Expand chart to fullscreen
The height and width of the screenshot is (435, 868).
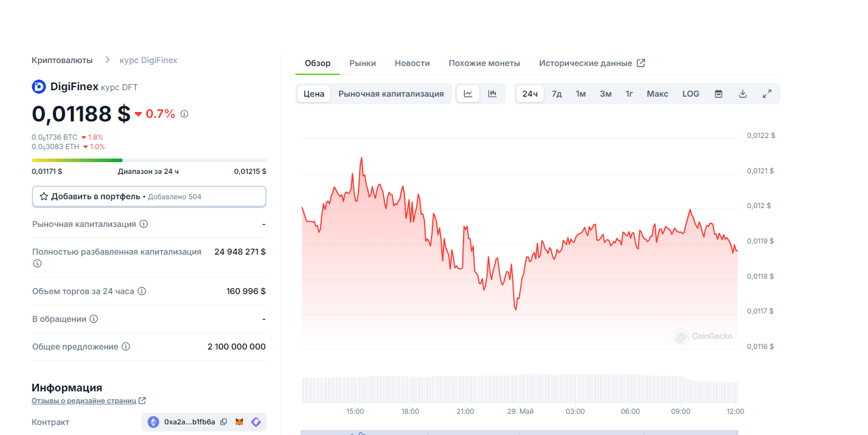[767, 94]
